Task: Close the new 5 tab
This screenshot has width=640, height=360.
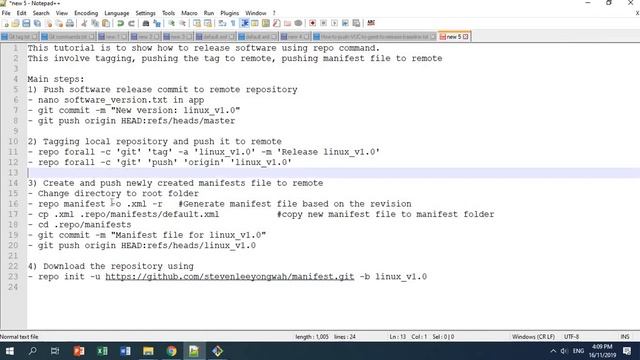Action: pos(465,37)
